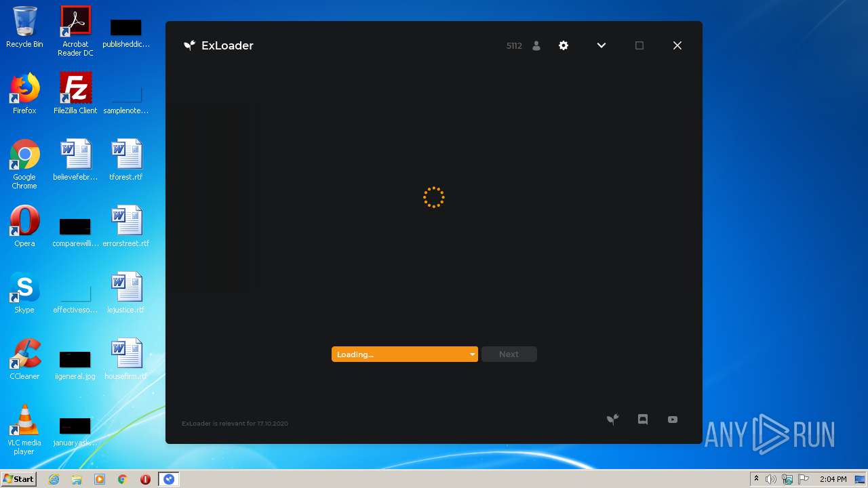Show hidden tray icons arrow
The height and width of the screenshot is (488, 868).
[x=756, y=479]
